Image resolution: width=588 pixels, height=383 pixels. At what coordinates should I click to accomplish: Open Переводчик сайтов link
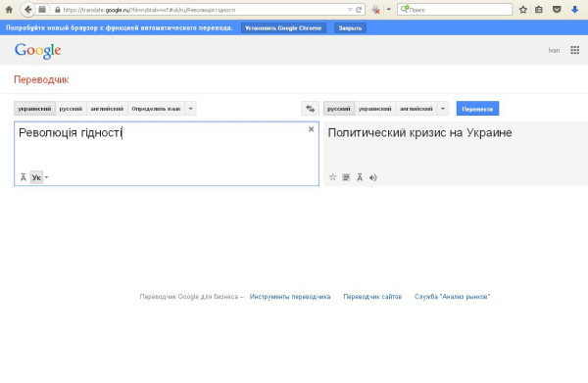(372, 297)
